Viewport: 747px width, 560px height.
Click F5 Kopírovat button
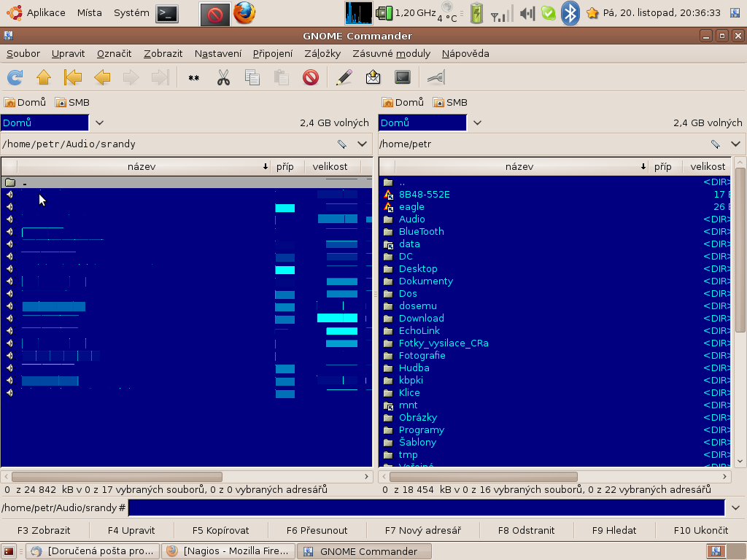click(x=220, y=531)
